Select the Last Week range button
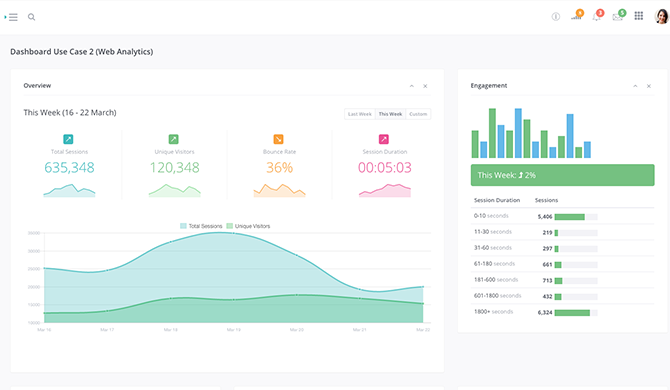Image resolution: width=670 pixels, height=390 pixels. click(360, 114)
